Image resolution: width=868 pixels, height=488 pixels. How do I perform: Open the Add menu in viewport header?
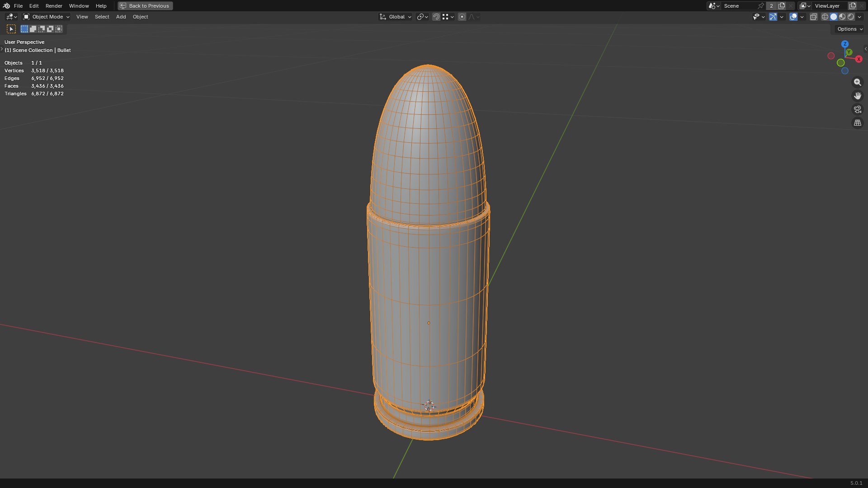pyautogui.click(x=121, y=17)
